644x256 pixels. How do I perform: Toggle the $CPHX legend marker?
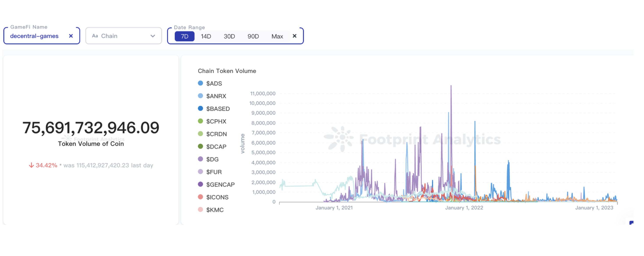coord(201,121)
